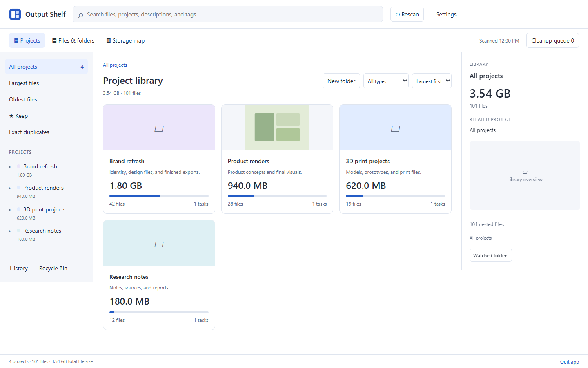Expand the 3D print projects tree
The image size is (588, 368).
(x=10, y=210)
